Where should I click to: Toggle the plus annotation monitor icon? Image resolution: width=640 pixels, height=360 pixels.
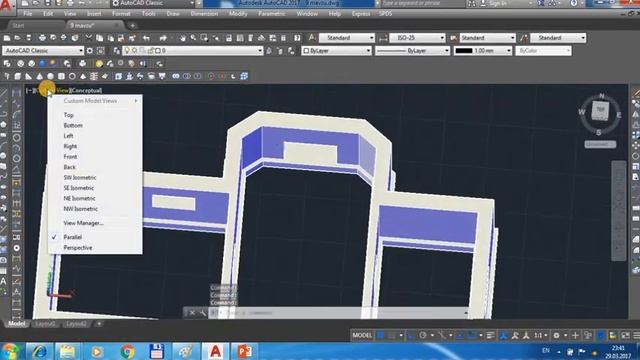[576, 336]
